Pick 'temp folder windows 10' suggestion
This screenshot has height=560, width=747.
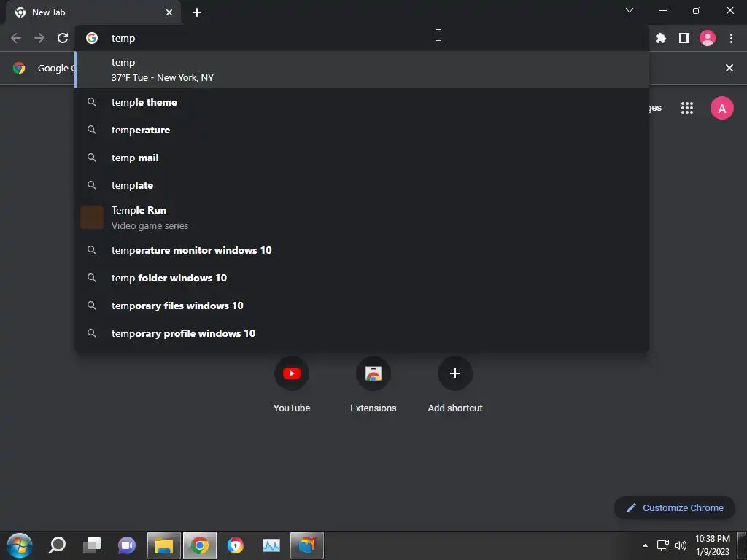pos(362,278)
